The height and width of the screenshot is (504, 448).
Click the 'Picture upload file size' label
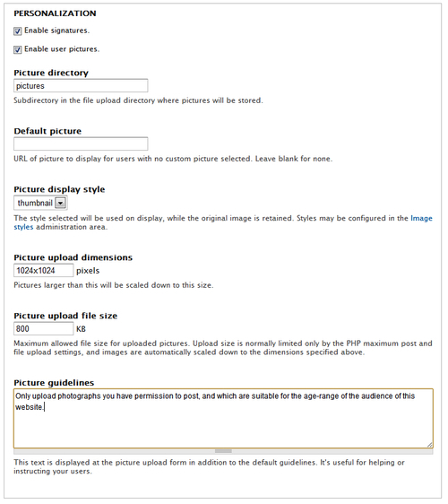65,316
